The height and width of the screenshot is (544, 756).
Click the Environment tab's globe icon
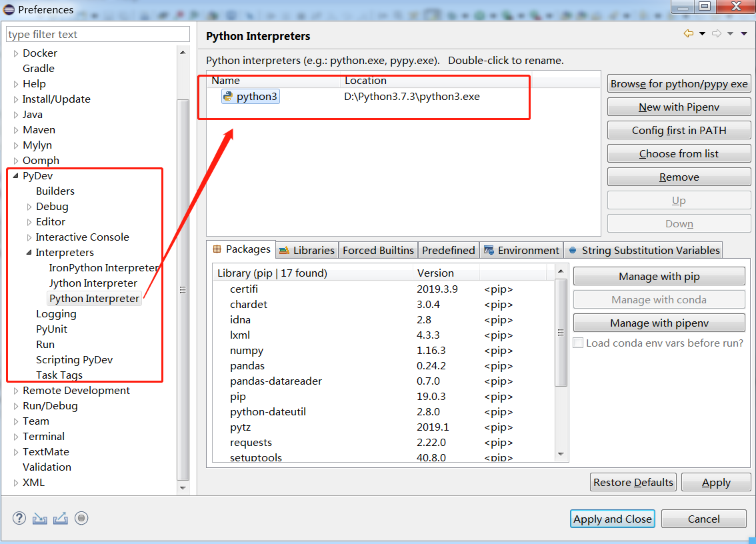point(487,249)
